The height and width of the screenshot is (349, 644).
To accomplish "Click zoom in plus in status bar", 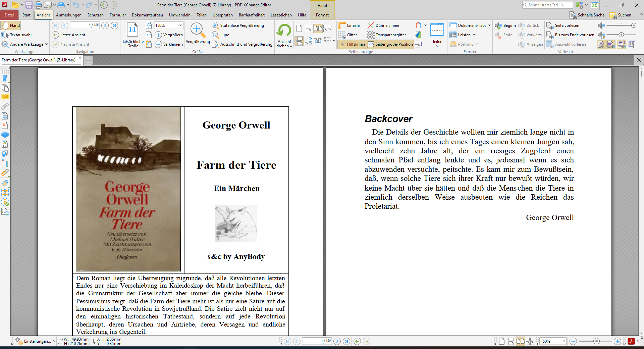I will click(618, 341).
